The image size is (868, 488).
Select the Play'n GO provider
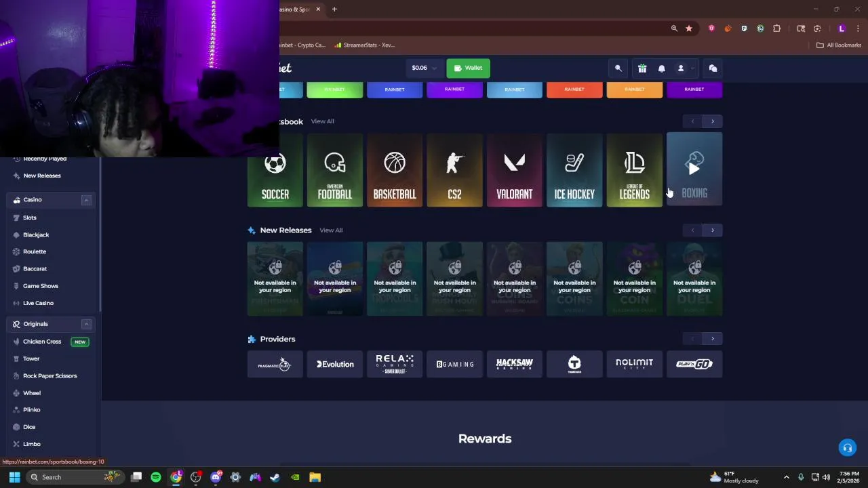[x=694, y=364]
